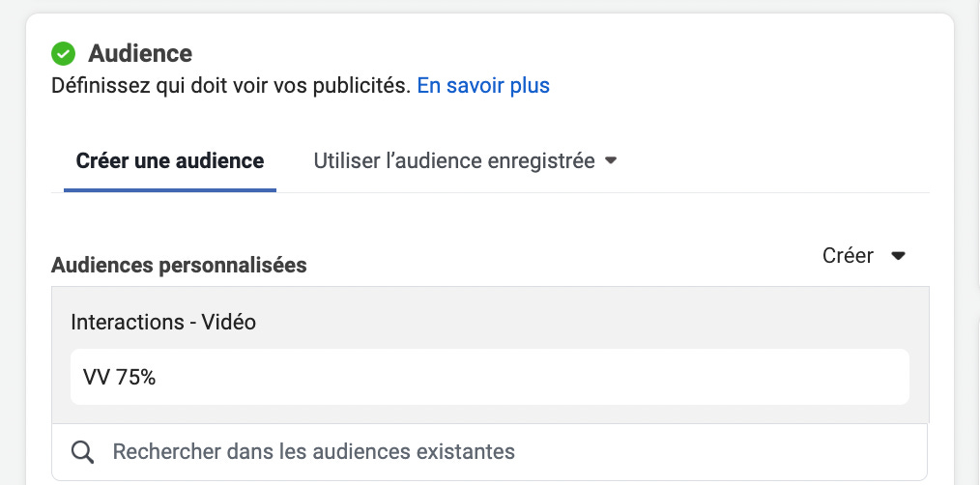Open the En savoir plus link
Image resolution: width=980 pixels, height=485 pixels.
[483, 85]
